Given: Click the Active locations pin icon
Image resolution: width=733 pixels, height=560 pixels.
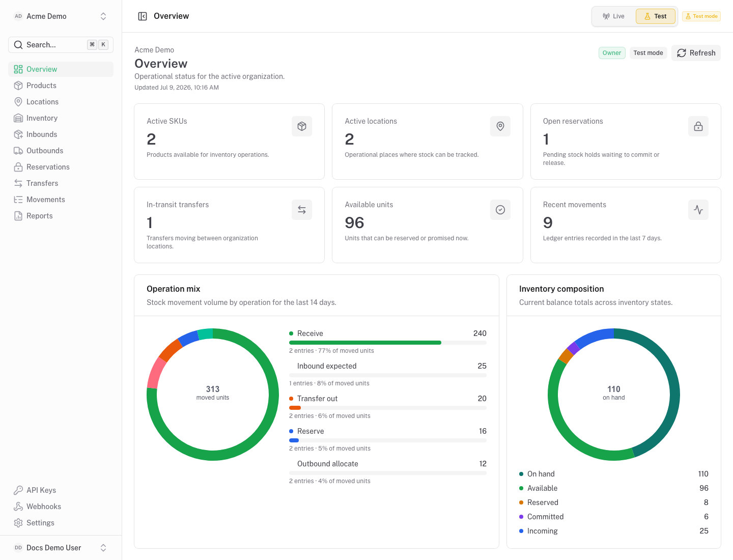Looking at the screenshot, I should click(x=500, y=126).
